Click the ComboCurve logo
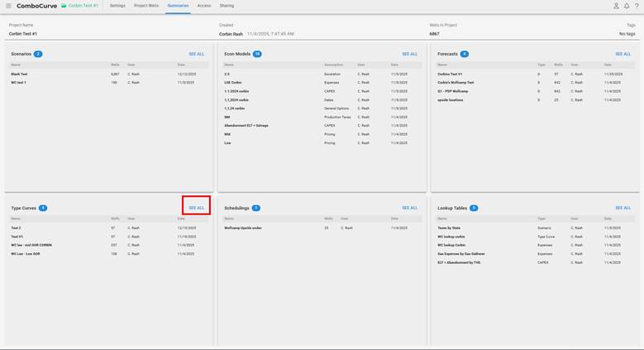This screenshot has width=644, height=350. tap(36, 6)
